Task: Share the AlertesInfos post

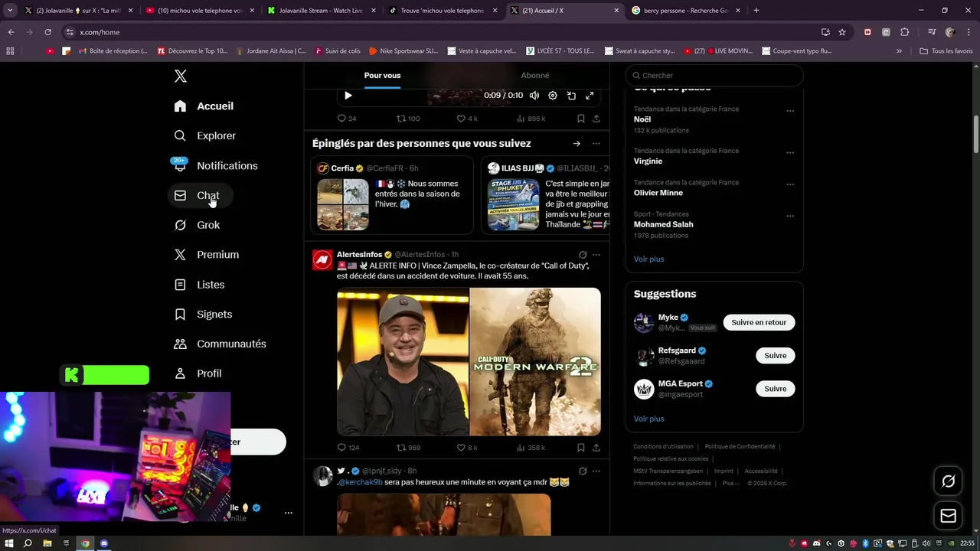Action: pyautogui.click(x=596, y=448)
